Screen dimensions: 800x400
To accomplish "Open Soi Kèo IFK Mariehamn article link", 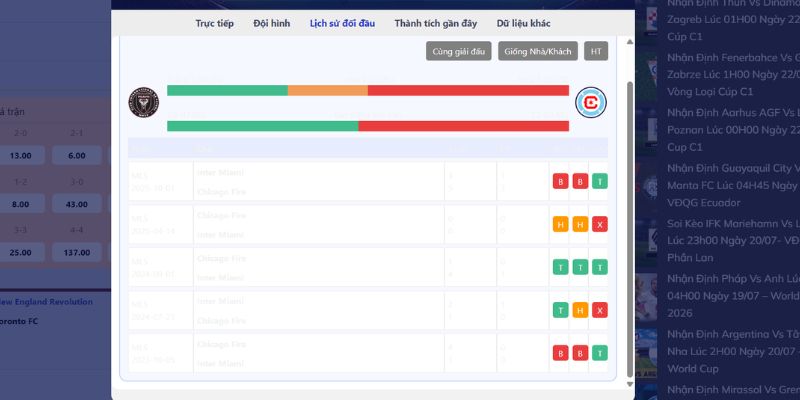I will click(733, 240).
